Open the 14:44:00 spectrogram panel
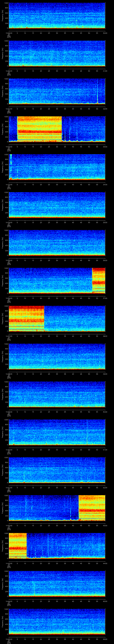Image resolution: width=114 pixels, height=644 pixels. (57, 584)
